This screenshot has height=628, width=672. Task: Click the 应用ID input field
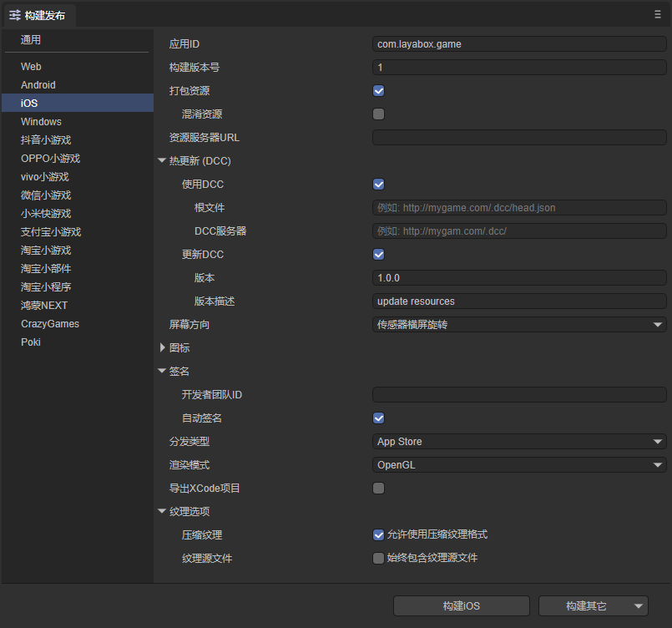pos(518,44)
